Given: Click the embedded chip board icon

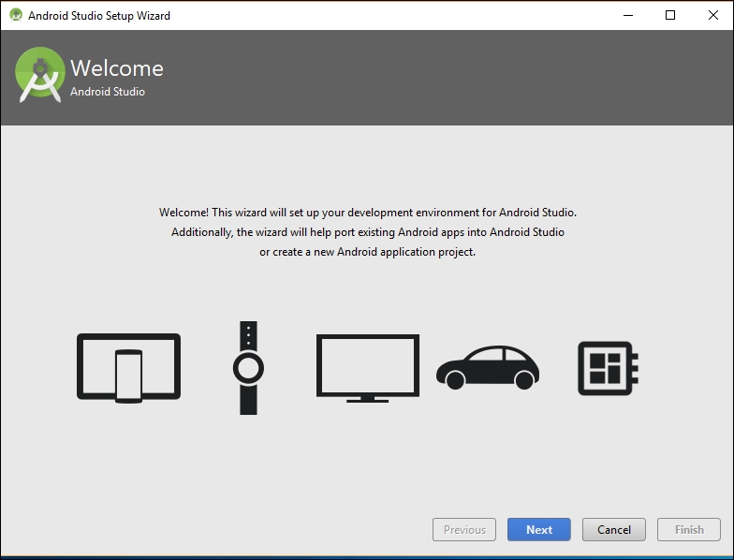Looking at the screenshot, I should pos(609,369).
